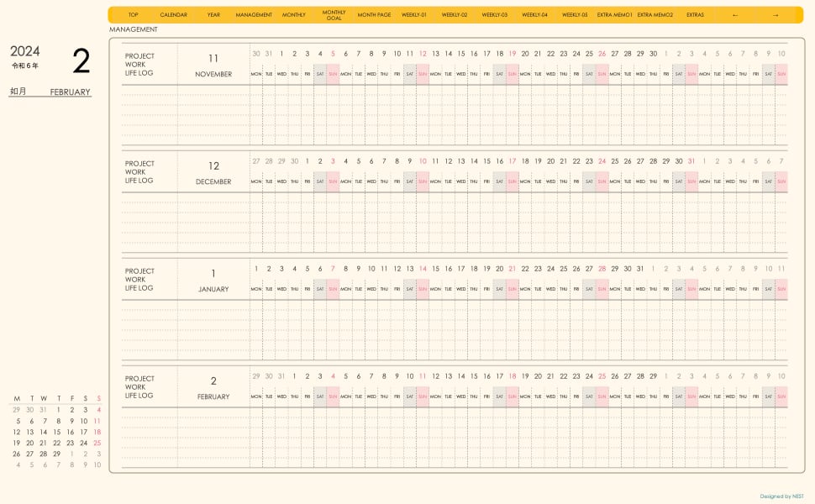Click the 'Designed by NEST' link
Screen dimensions: 815x504
click(x=781, y=496)
